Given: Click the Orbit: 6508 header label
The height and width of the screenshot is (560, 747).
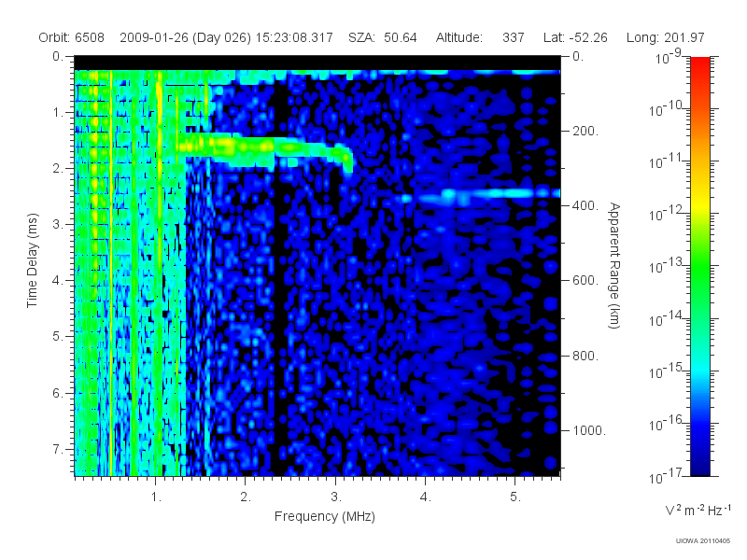Looking at the screenshot, I should [72, 37].
